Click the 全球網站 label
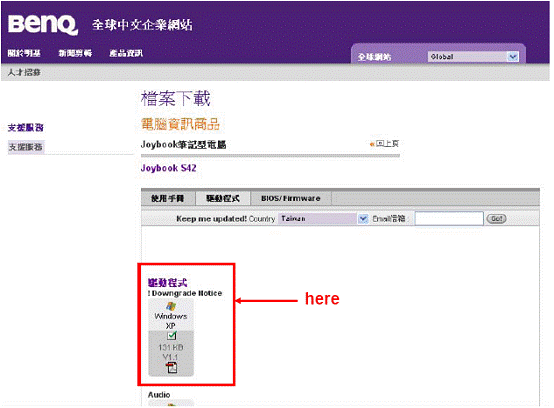The width and height of the screenshot is (554, 408). pos(374,57)
